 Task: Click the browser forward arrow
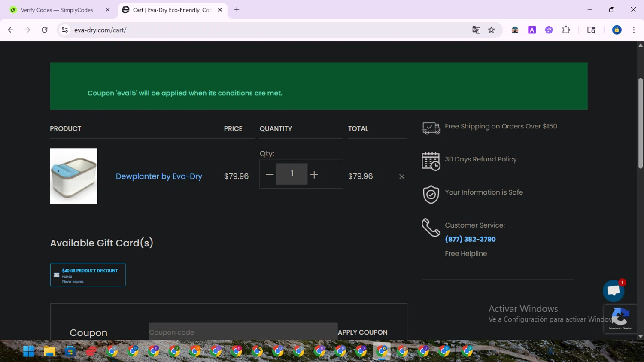pyautogui.click(x=27, y=30)
